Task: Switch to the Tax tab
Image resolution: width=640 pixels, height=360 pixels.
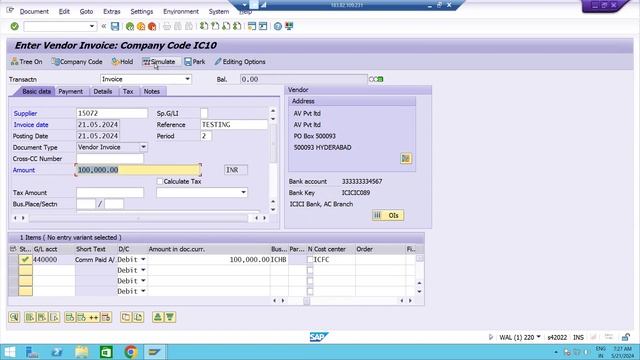Action: point(128,91)
